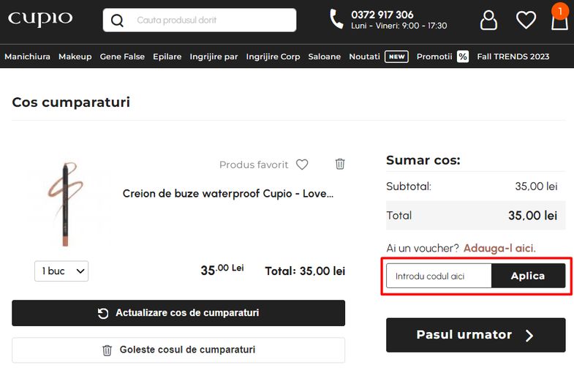Image resolution: width=574 pixels, height=392 pixels.
Task: Open Creion de buze waterproof Cupio link
Action: tap(228, 193)
